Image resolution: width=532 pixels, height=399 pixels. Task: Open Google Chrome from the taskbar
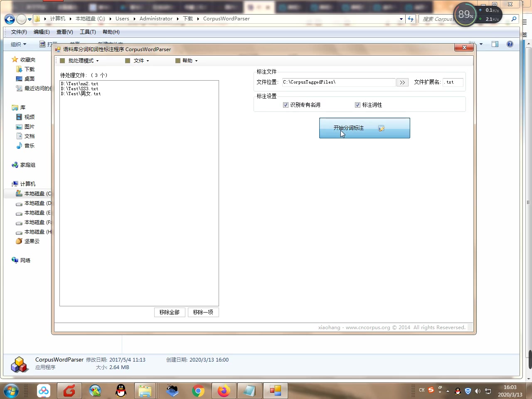coord(198,391)
